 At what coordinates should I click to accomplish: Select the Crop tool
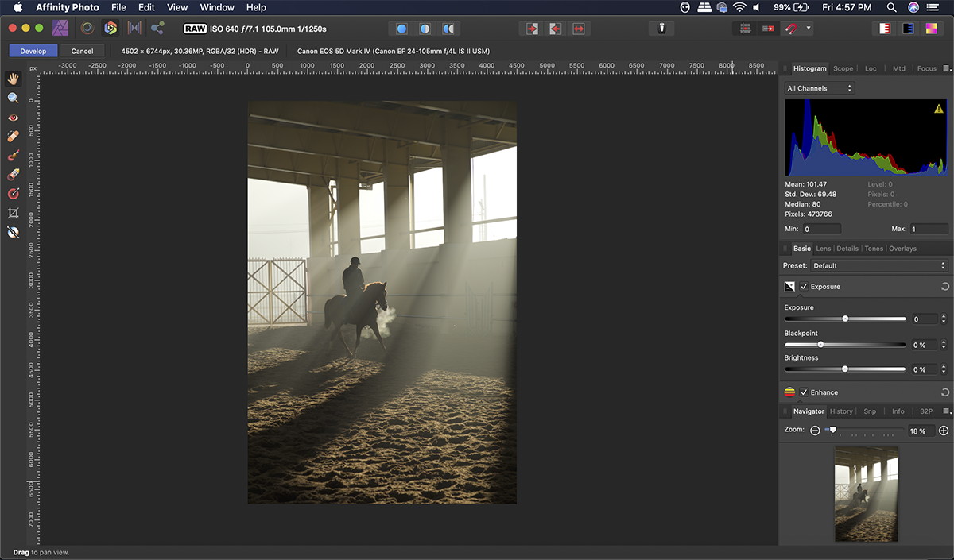[13, 212]
